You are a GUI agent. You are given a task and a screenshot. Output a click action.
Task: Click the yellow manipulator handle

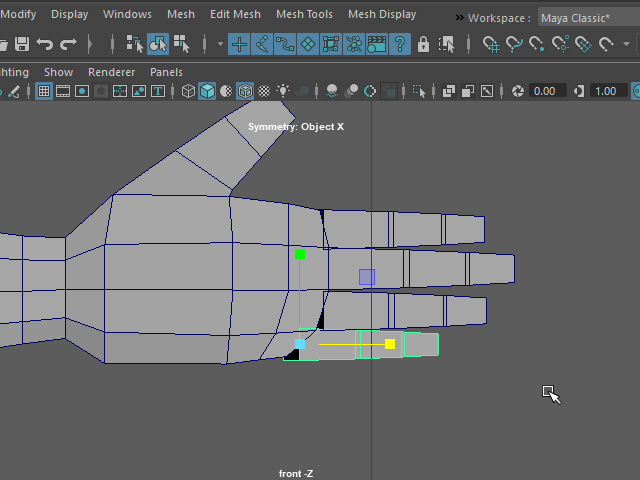click(390, 344)
